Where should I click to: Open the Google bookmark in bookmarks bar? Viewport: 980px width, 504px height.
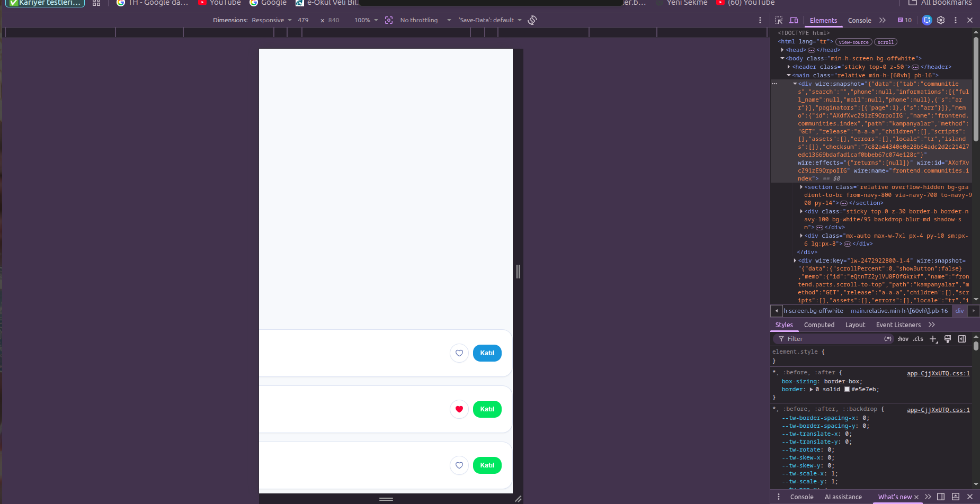tap(268, 3)
